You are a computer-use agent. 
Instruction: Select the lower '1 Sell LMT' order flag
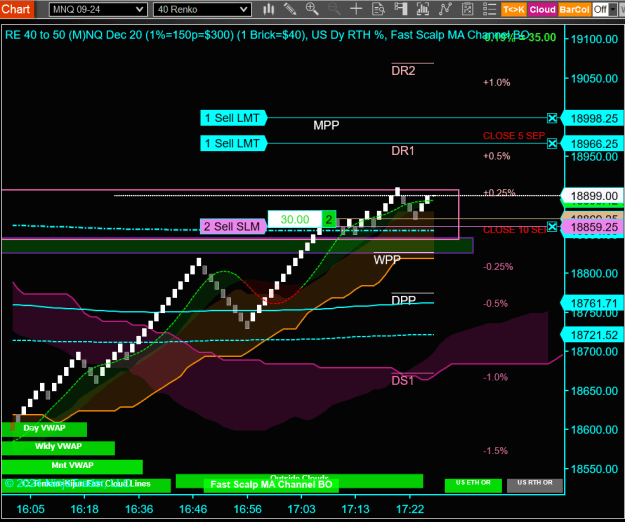[233, 143]
